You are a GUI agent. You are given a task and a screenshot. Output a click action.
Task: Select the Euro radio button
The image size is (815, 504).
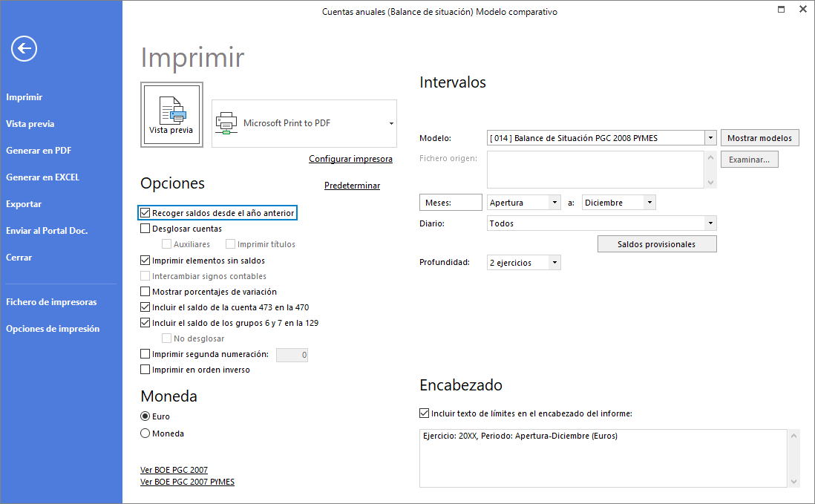(145, 416)
